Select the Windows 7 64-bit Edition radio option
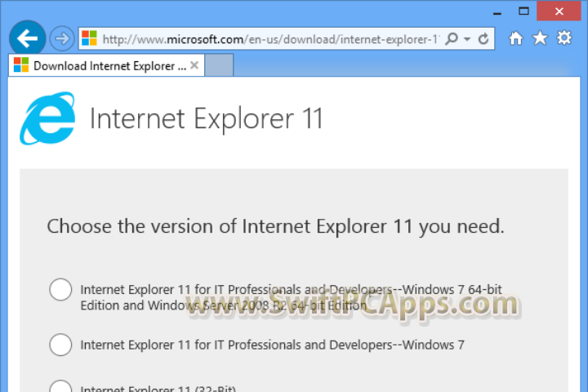The image size is (588, 392). click(60, 290)
